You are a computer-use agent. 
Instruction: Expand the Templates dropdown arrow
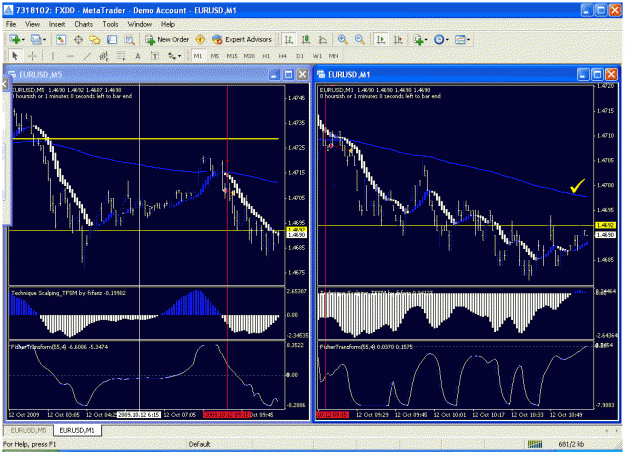(468, 40)
